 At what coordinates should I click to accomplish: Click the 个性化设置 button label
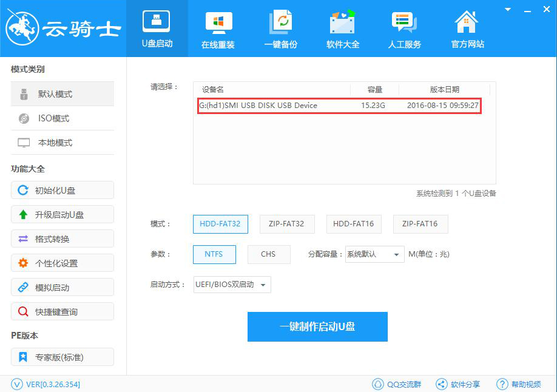(56, 263)
